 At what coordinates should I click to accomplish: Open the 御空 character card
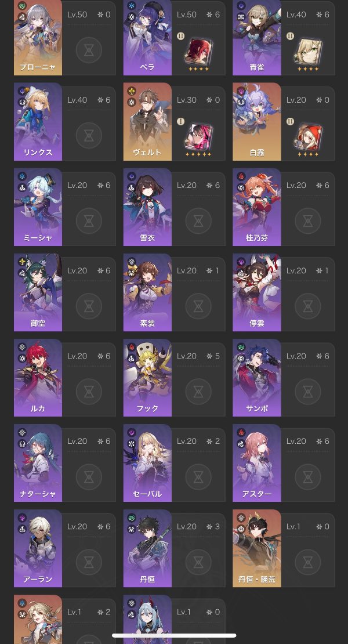point(38,292)
